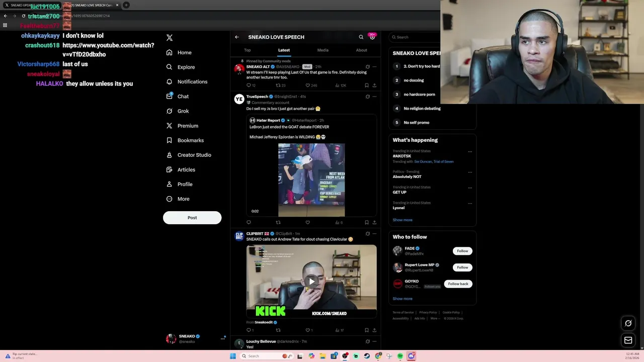
Task: Show more trending topics
Action: point(403,220)
